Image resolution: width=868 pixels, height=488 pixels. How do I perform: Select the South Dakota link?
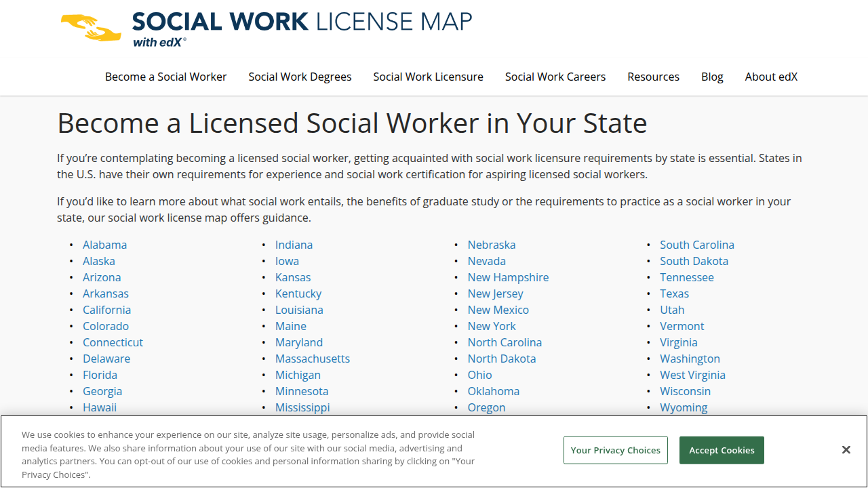coord(694,261)
